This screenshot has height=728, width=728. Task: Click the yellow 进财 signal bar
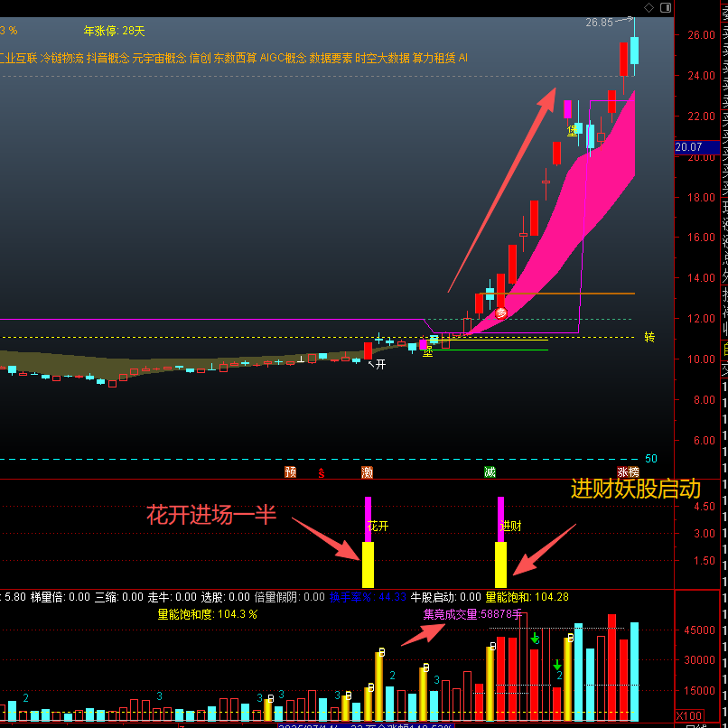click(x=500, y=565)
